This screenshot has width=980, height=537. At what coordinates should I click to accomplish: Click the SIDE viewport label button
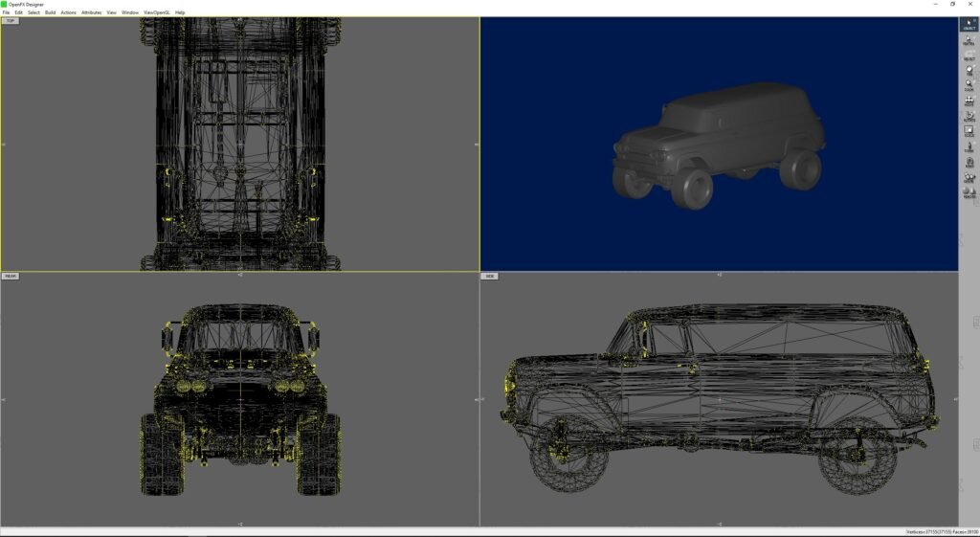490,276
